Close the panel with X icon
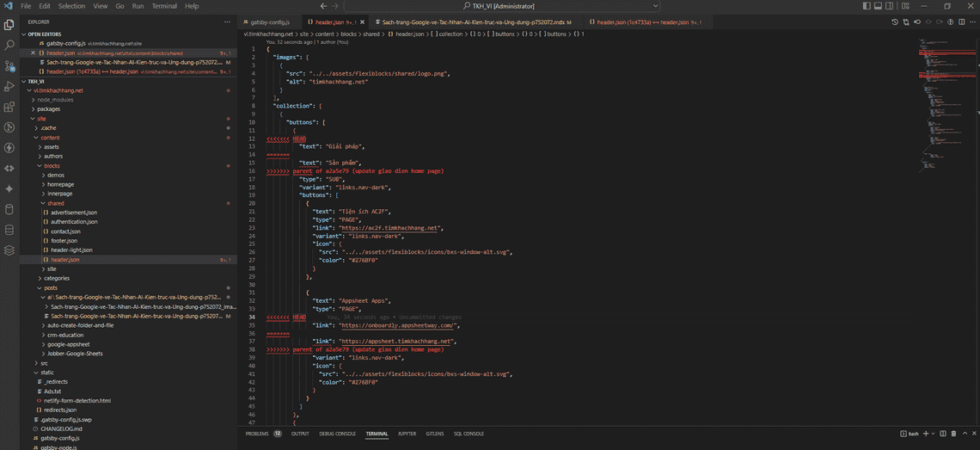 (973, 434)
